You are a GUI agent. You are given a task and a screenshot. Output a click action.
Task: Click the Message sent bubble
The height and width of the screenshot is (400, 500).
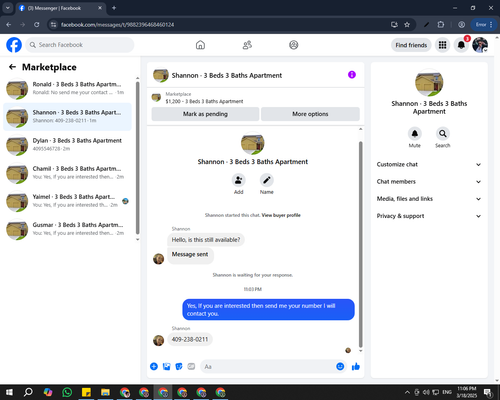tap(190, 255)
